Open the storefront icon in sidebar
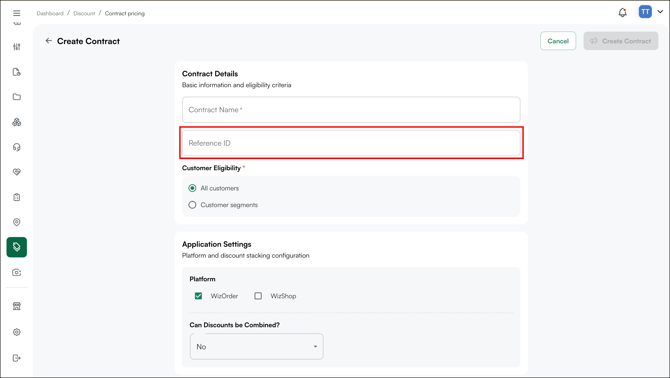The image size is (670, 378). click(x=17, y=306)
